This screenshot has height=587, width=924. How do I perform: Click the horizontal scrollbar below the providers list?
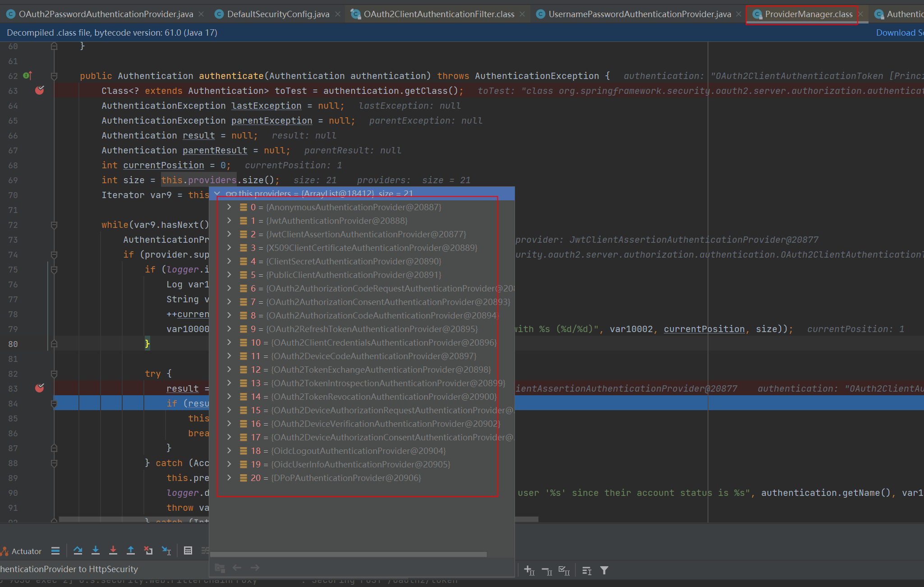(347, 554)
